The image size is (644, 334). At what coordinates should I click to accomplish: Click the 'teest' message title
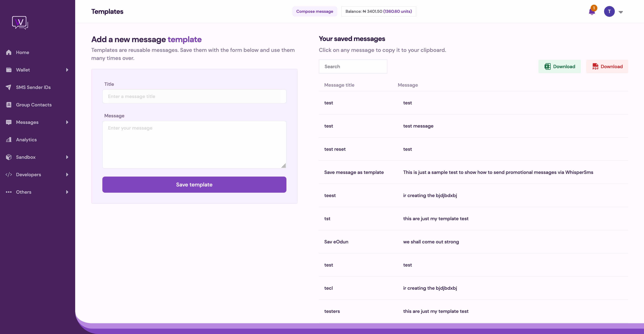coord(330,196)
